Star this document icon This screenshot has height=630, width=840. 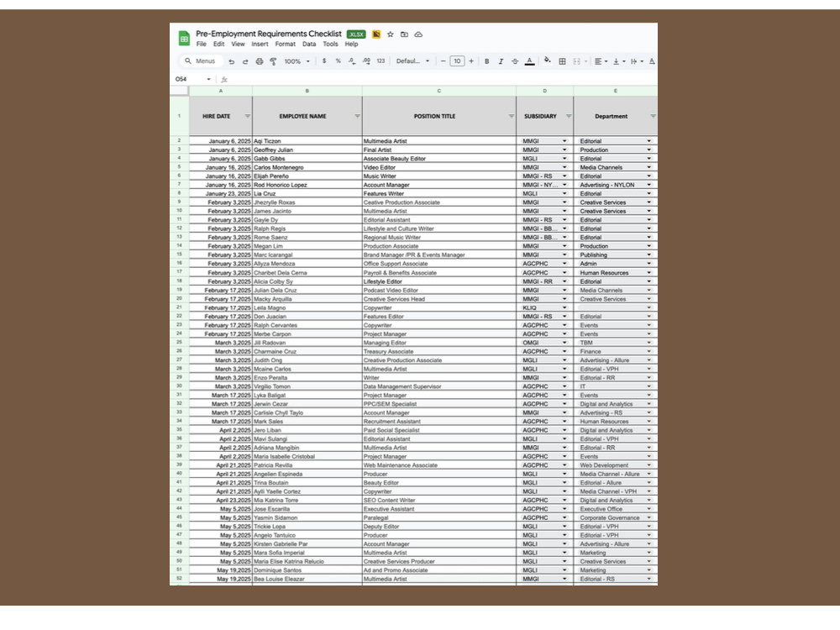(391, 34)
